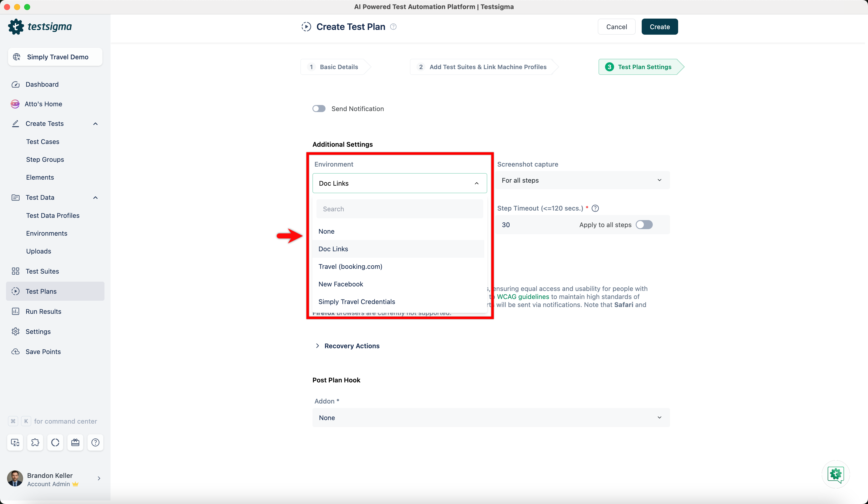The image size is (868, 504).
Task: Open the Screenshot capture dropdown
Action: 582,180
